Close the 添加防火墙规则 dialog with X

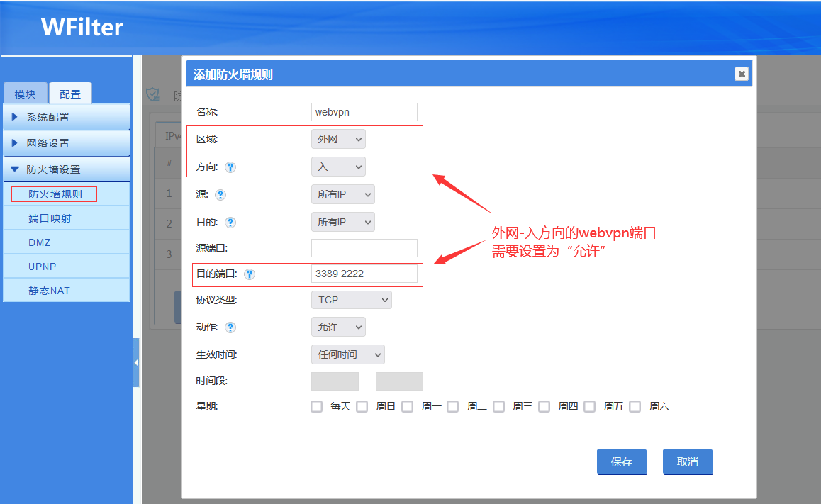pos(741,74)
